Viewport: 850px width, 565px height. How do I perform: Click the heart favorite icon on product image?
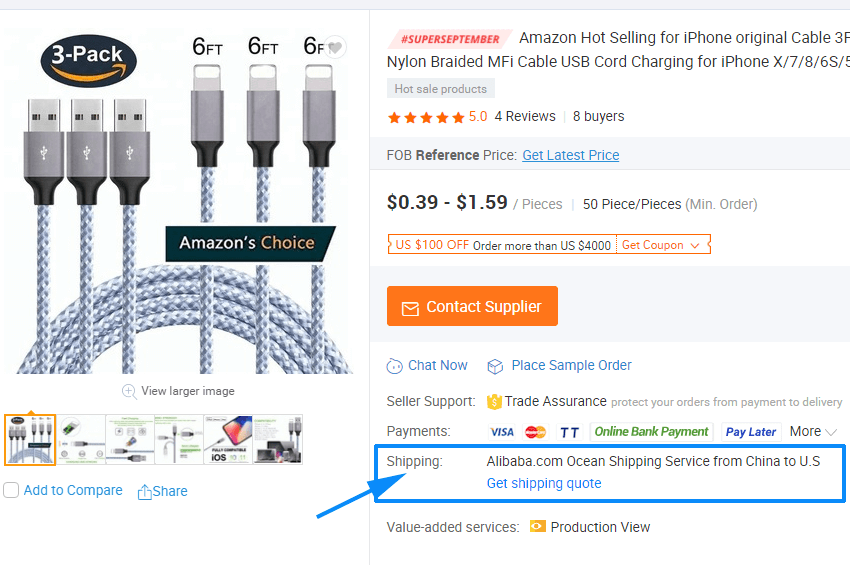point(335,47)
